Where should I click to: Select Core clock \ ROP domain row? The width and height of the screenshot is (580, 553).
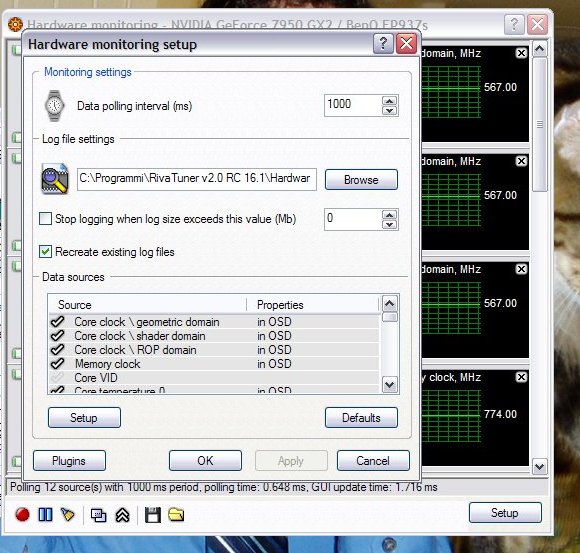click(x=214, y=350)
